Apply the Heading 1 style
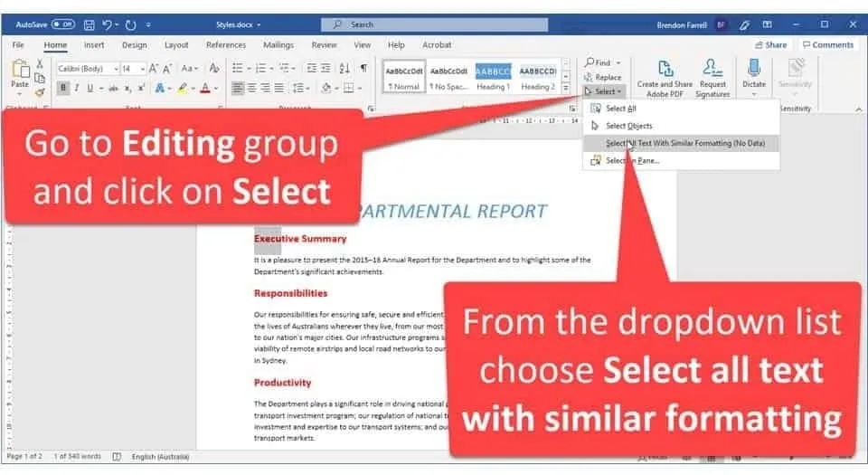Viewport: 868px width, 475px height. pyautogui.click(x=493, y=77)
